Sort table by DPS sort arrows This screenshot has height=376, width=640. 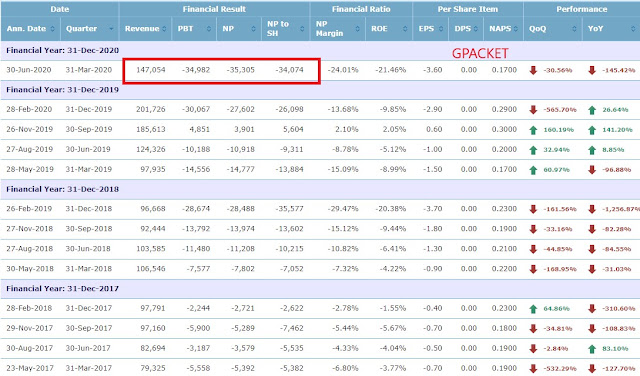tap(476, 29)
